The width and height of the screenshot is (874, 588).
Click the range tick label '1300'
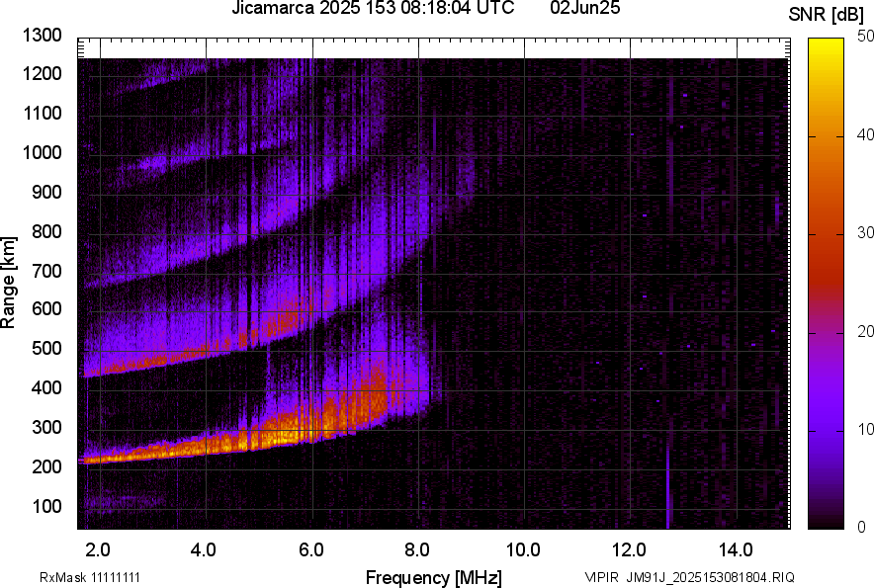43,36
